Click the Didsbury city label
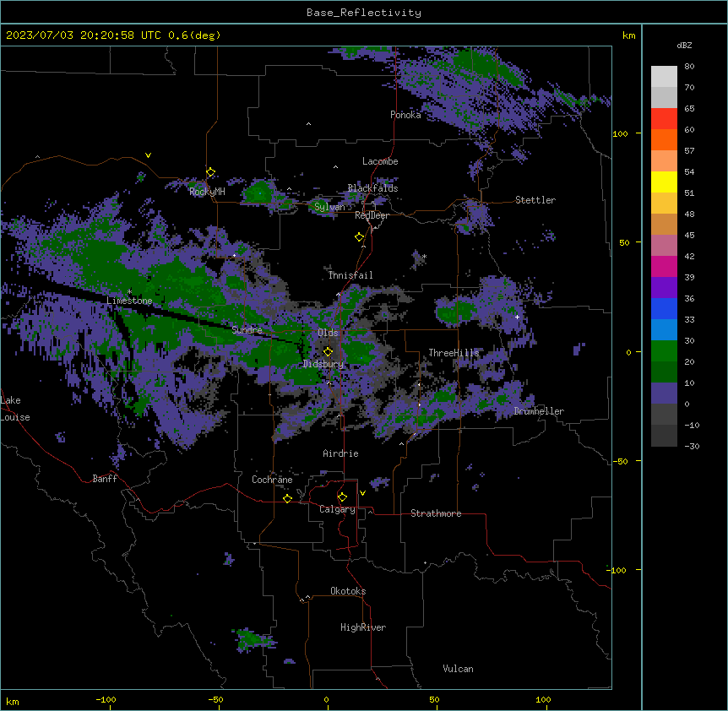This screenshot has width=728, height=711. (323, 364)
